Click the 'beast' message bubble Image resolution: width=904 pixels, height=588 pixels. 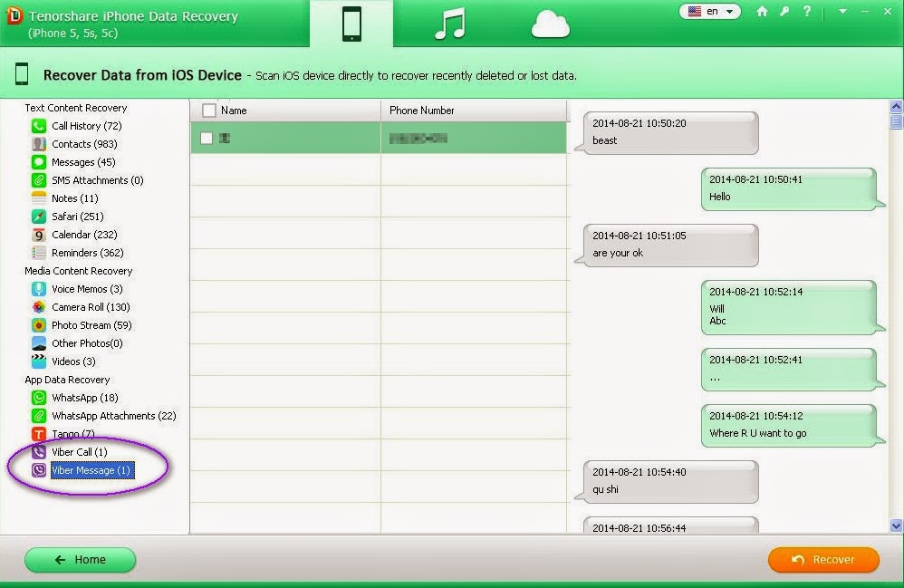pyautogui.click(x=667, y=132)
